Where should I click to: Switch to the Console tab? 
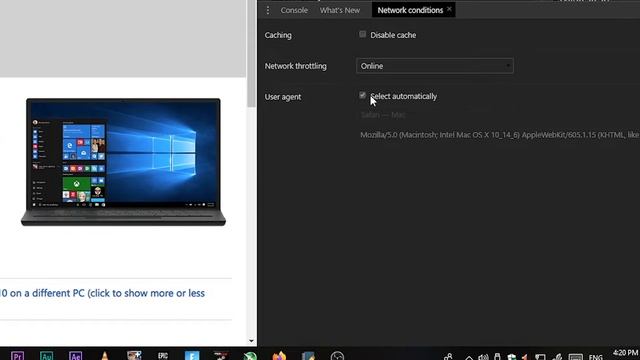coord(294,10)
